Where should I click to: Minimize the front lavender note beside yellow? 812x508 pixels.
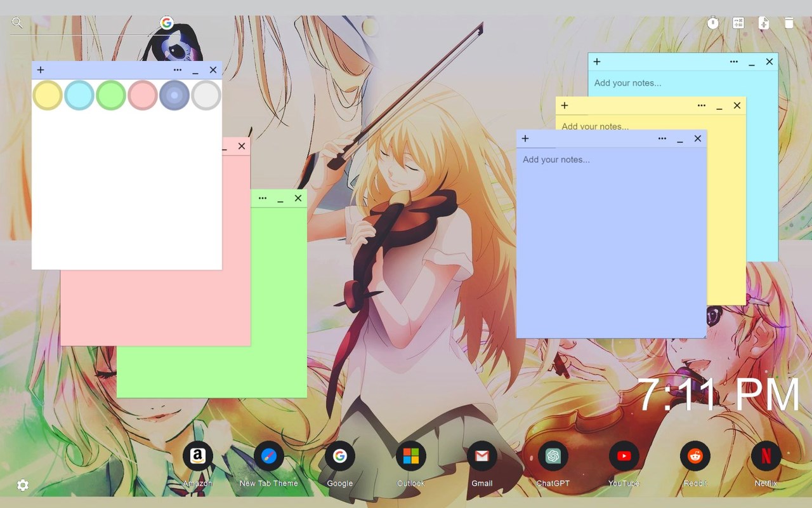680,139
